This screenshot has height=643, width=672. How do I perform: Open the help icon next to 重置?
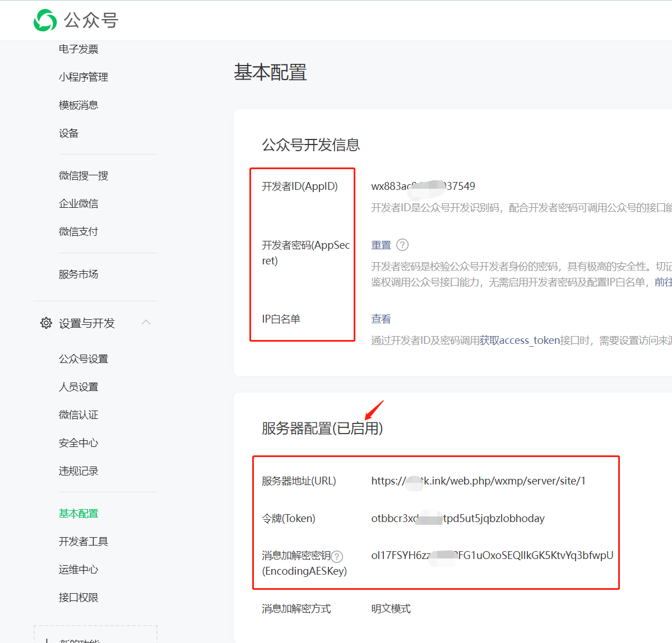[x=404, y=245]
